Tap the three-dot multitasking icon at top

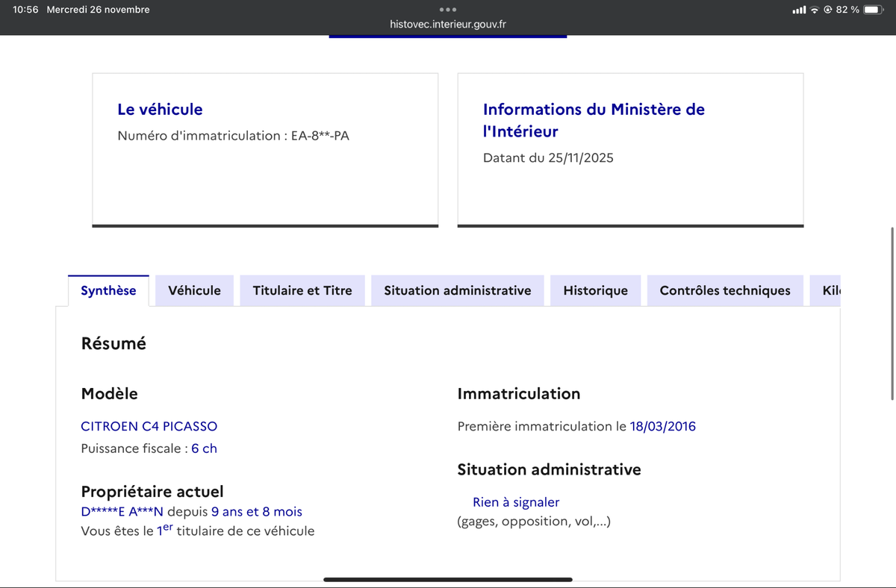click(x=448, y=10)
